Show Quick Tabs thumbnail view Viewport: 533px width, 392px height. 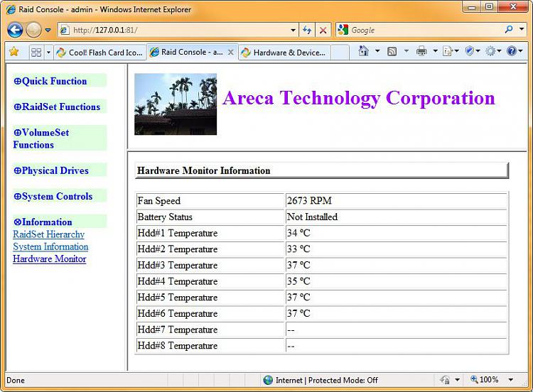point(36,53)
